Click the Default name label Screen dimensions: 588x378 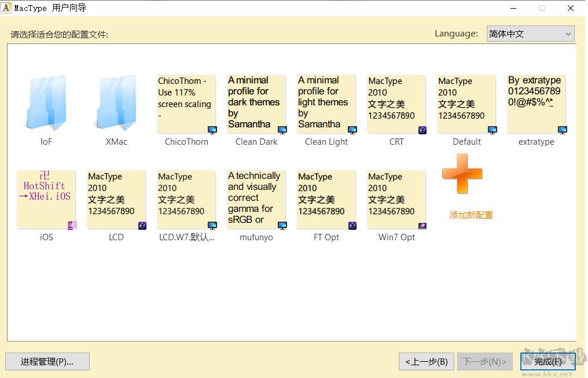tap(466, 142)
